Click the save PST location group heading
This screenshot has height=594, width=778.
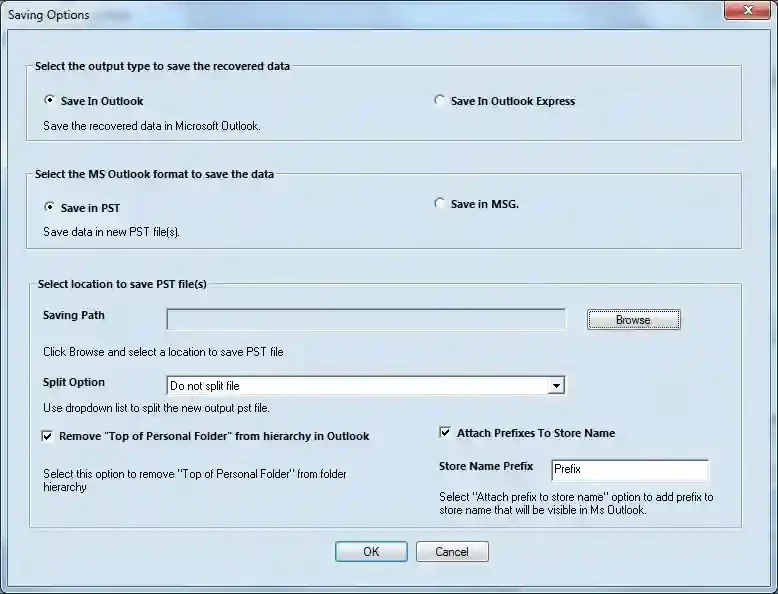tap(122, 284)
